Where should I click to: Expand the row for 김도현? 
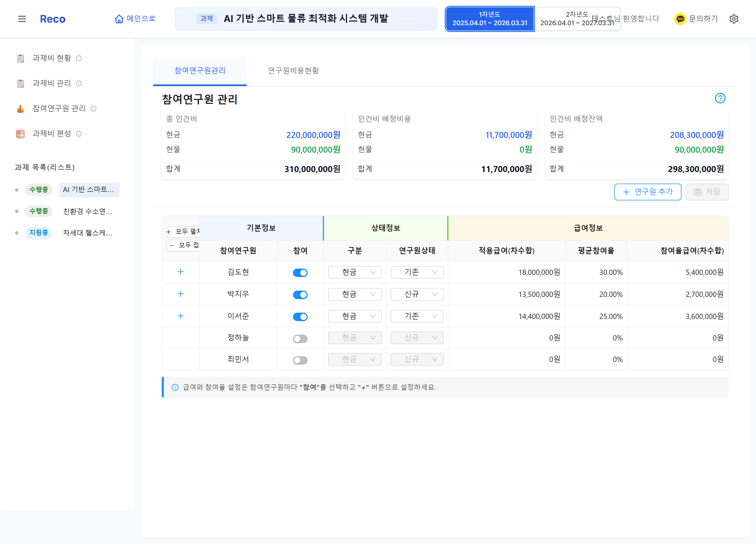pyautogui.click(x=180, y=272)
